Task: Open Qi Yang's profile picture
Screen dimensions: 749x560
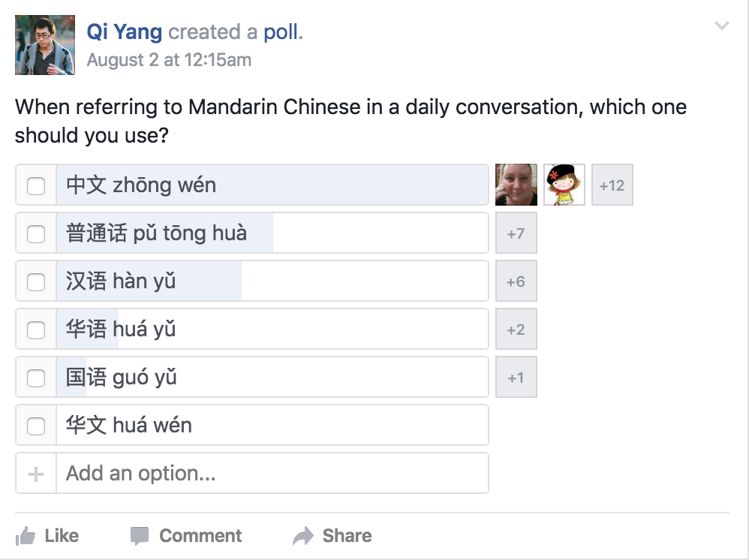Action: (45, 45)
